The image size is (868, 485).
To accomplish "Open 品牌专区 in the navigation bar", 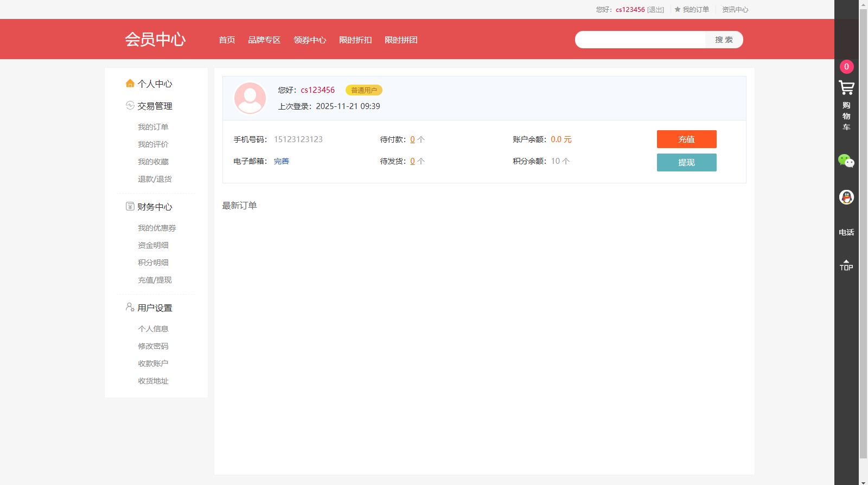I will pyautogui.click(x=264, y=40).
